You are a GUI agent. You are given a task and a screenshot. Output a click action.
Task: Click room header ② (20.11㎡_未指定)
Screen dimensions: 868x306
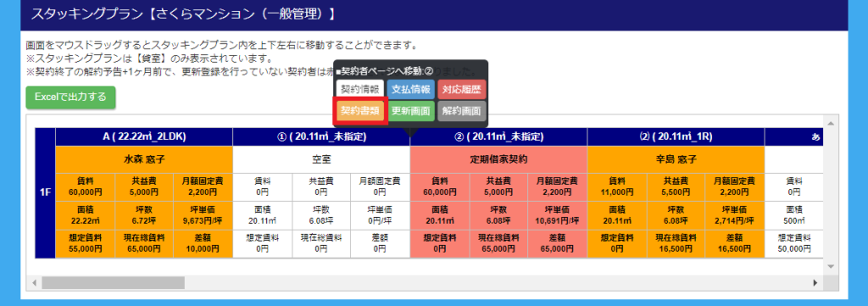click(498, 137)
